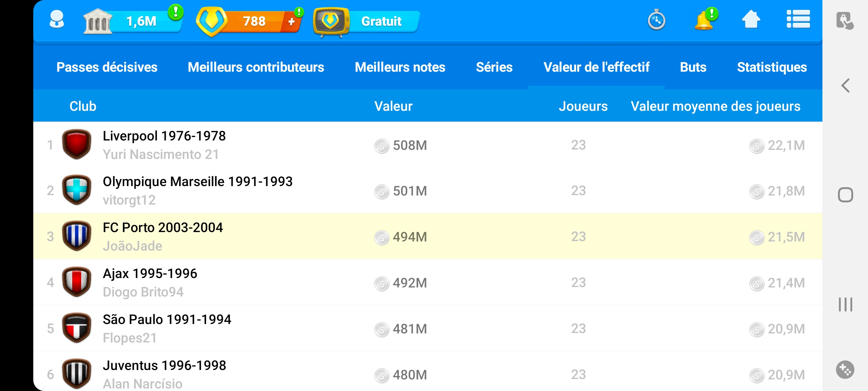Open the manager profile icon
The image size is (868, 391).
click(57, 20)
